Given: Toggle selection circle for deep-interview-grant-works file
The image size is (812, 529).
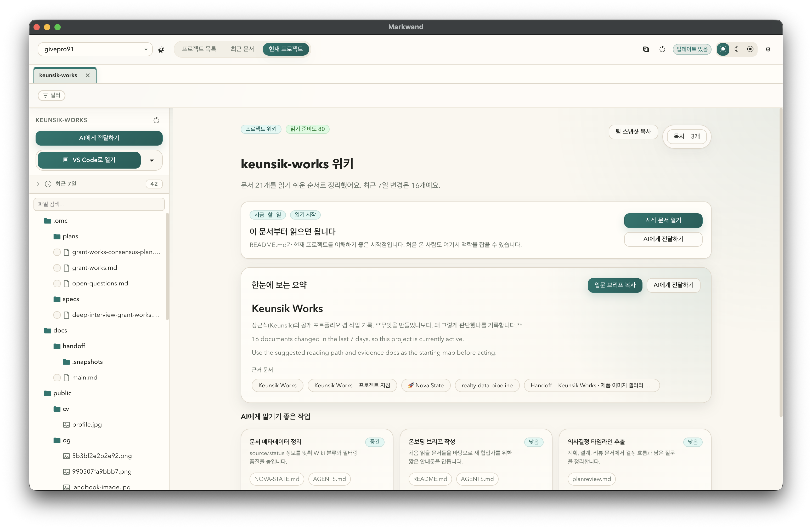Looking at the screenshot, I should point(57,315).
